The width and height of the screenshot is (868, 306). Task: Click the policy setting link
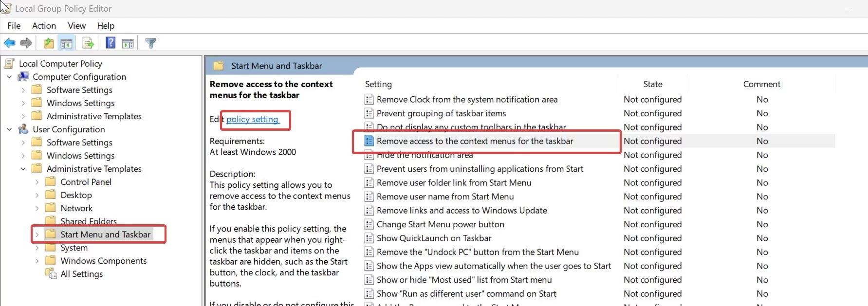click(252, 119)
